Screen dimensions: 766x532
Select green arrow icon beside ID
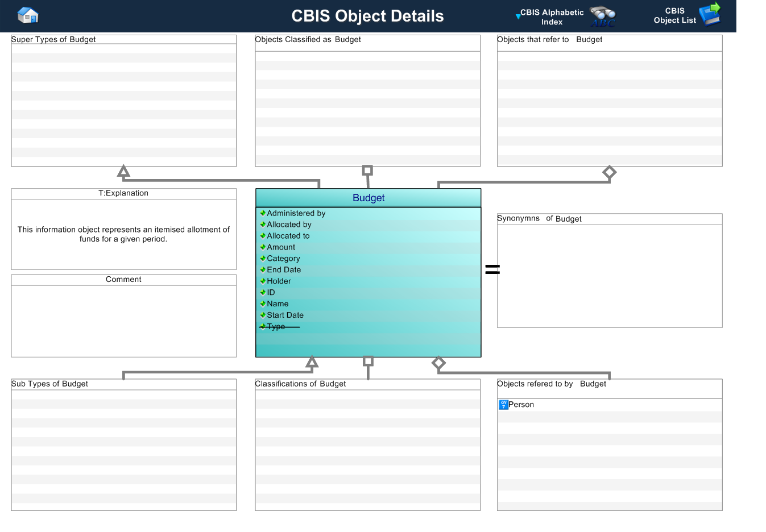[263, 293]
